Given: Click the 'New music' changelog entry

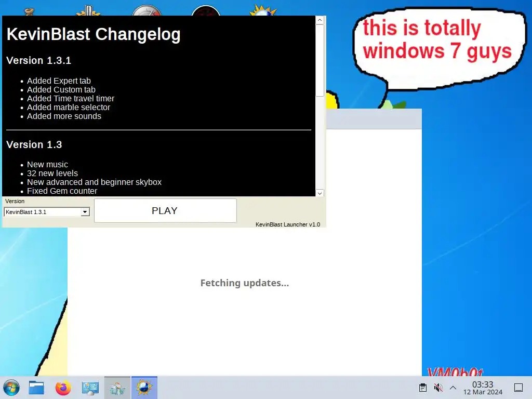Looking at the screenshot, I should point(47,165).
